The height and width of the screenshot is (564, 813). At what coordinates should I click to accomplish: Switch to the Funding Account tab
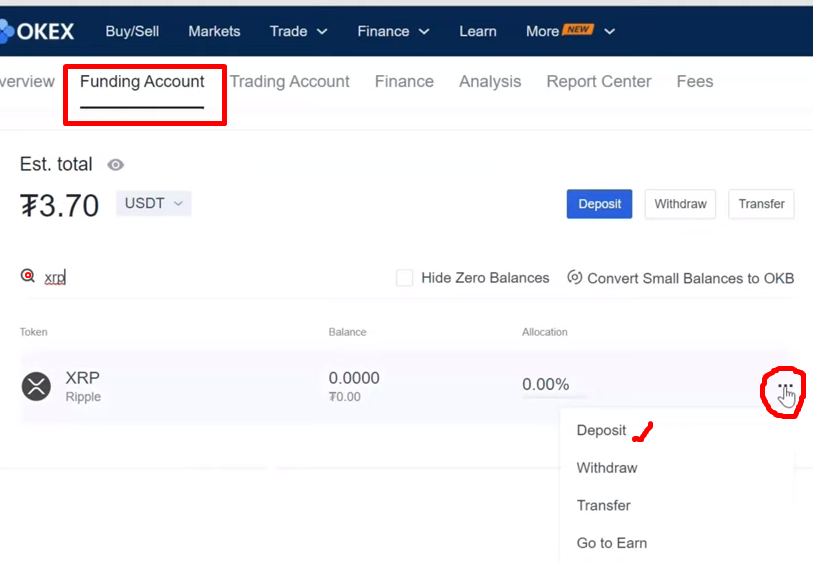142,82
